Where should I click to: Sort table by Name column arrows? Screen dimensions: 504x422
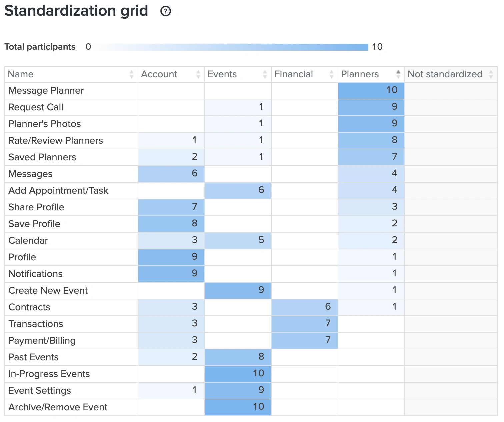coord(132,74)
